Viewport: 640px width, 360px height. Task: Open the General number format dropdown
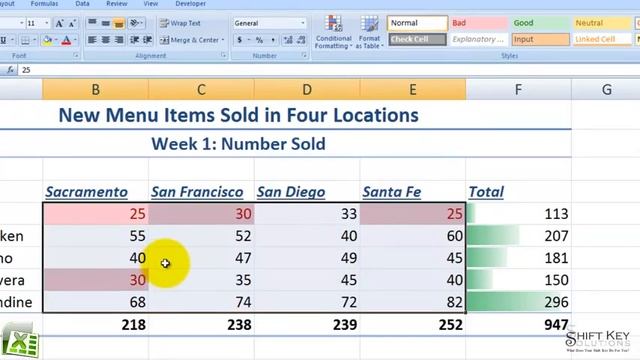pos(302,23)
